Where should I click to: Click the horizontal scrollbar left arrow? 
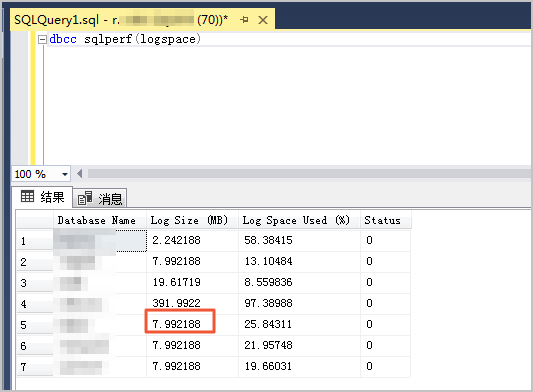(80, 174)
